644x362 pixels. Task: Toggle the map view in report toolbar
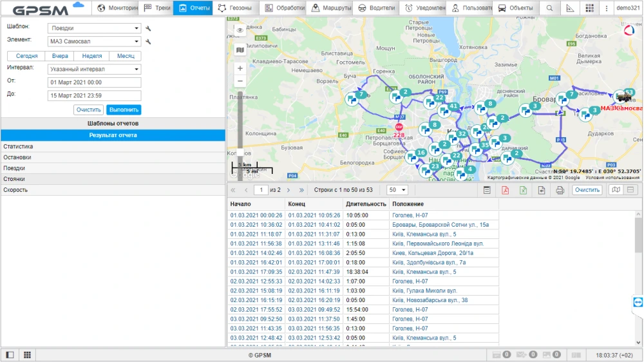pos(616,190)
